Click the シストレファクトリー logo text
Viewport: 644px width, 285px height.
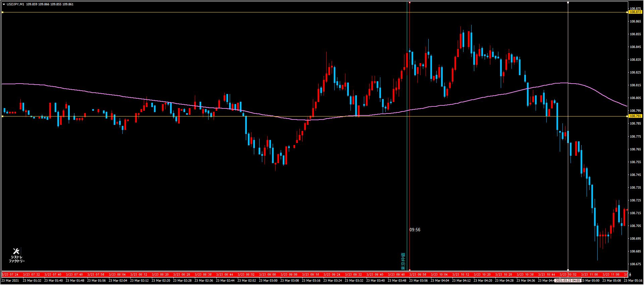click(x=17, y=259)
